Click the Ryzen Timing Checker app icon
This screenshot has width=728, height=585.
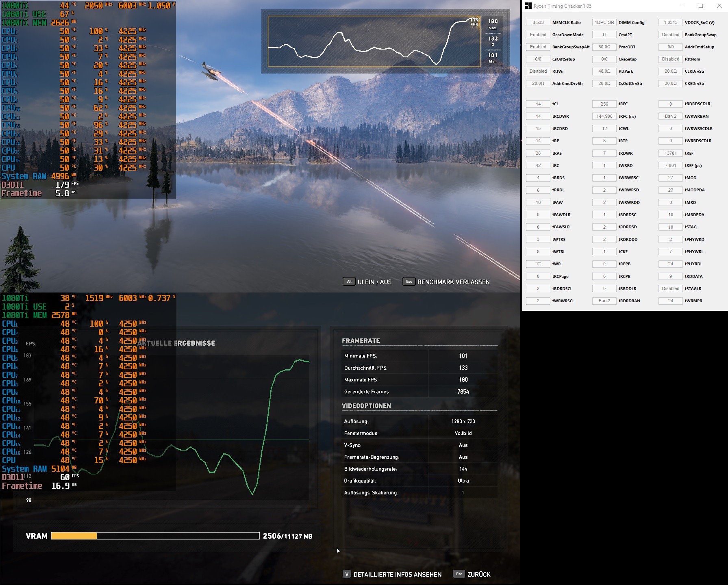point(528,6)
